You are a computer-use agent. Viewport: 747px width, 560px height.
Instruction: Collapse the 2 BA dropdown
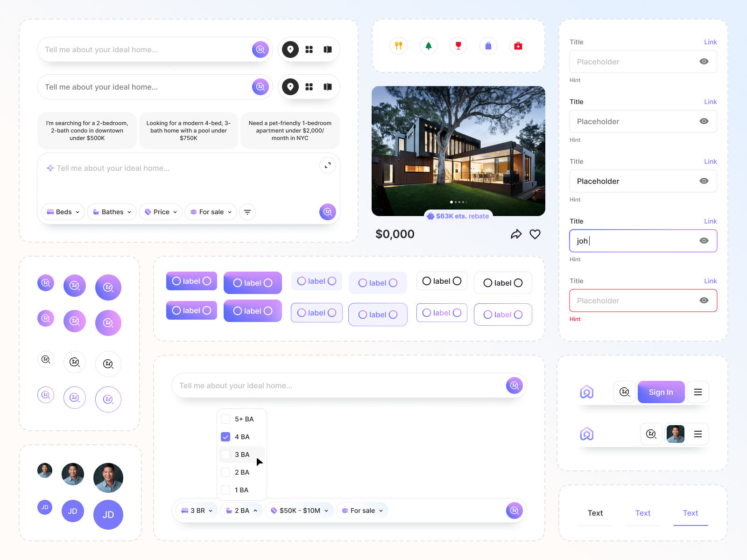click(241, 511)
